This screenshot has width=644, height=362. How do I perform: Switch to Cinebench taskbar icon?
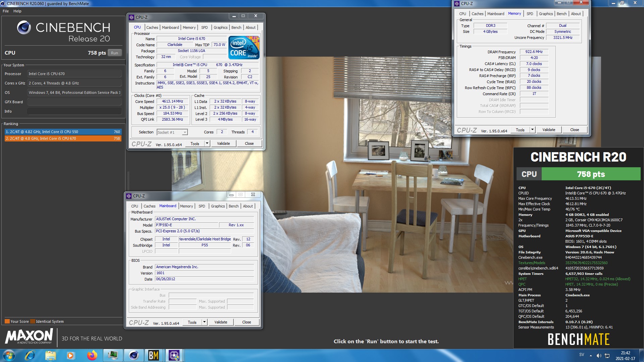click(133, 355)
